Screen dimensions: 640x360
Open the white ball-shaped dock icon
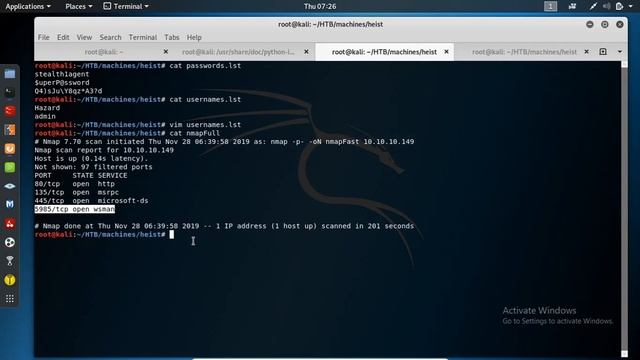coord(10,242)
